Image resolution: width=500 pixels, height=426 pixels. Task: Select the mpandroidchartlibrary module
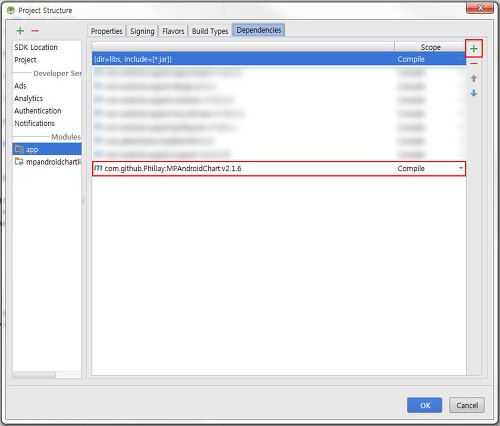(47, 162)
